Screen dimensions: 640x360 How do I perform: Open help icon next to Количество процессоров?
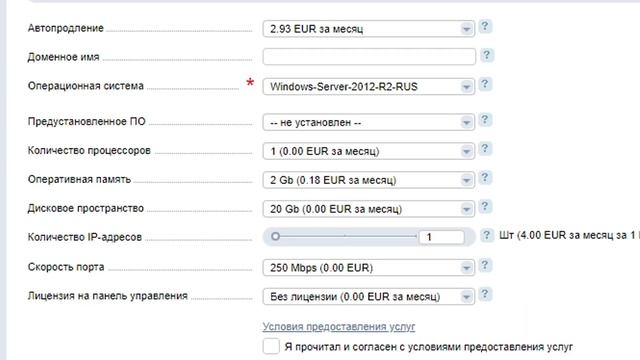coord(485,149)
